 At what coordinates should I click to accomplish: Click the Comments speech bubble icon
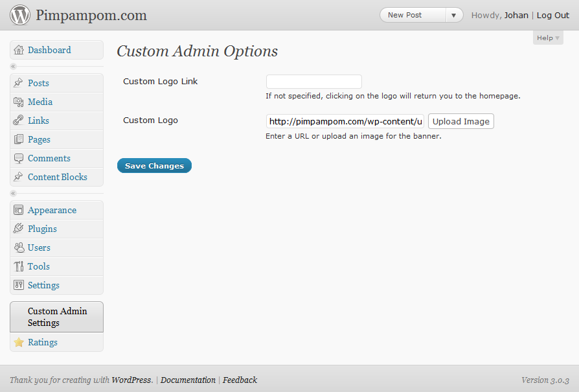19,159
